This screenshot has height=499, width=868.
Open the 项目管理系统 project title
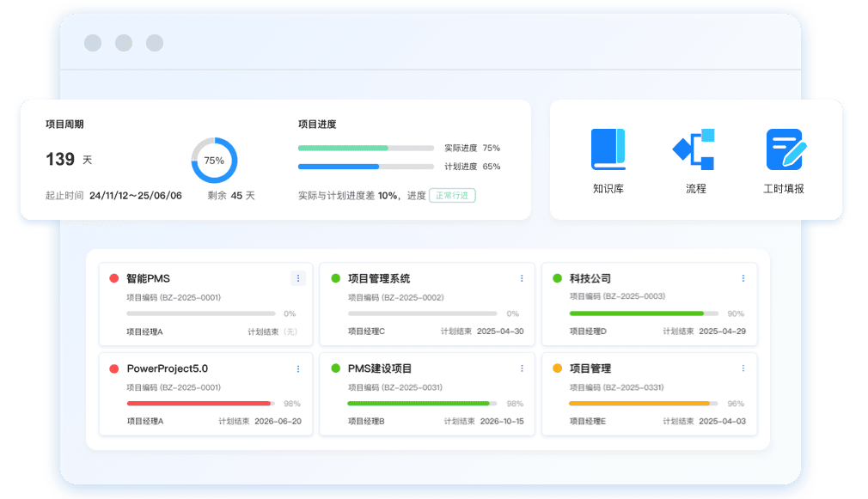(x=379, y=278)
